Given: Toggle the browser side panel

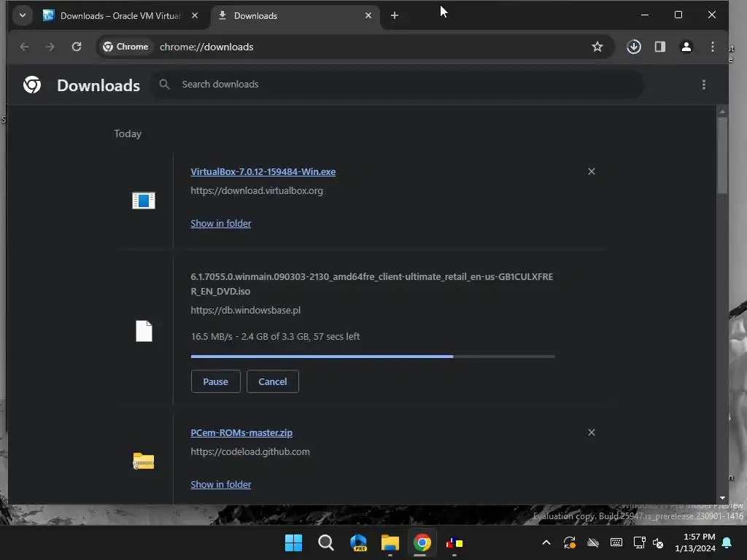Looking at the screenshot, I should coord(659,47).
